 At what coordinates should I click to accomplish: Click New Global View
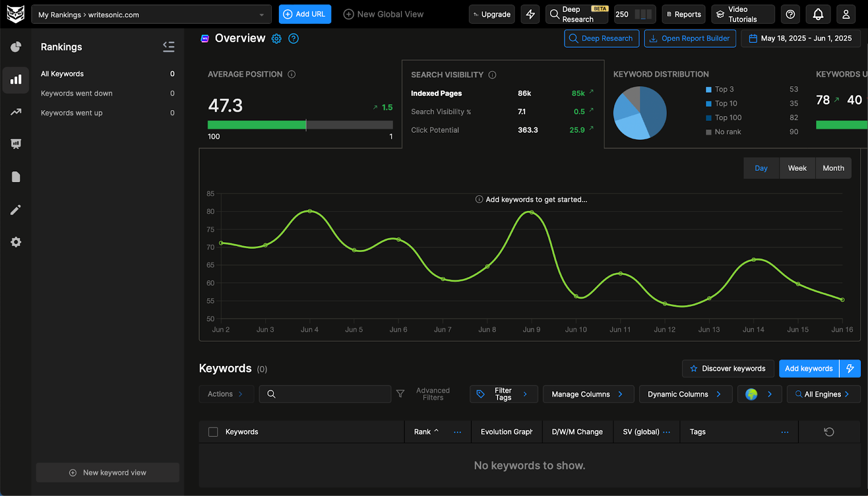[384, 15]
